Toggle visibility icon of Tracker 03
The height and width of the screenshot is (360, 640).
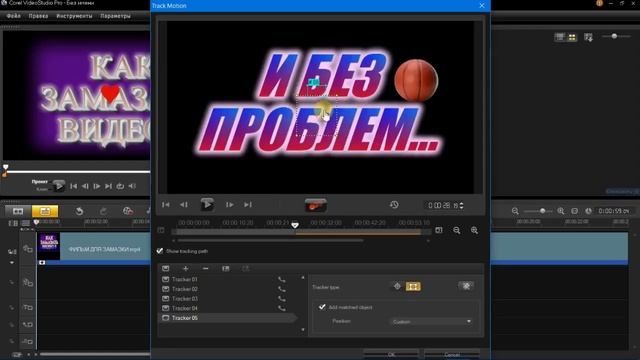pos(165,299)
